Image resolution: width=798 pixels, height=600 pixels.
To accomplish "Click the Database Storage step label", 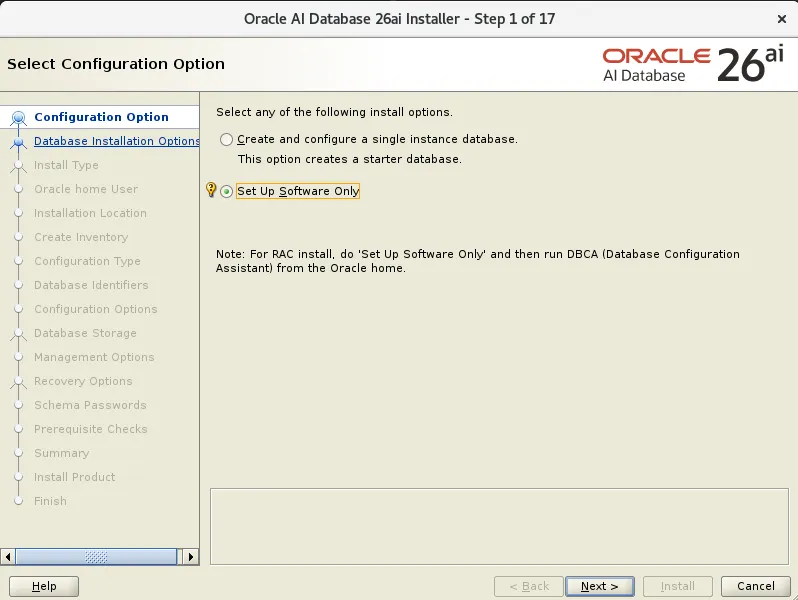I will tap(85, 333).
